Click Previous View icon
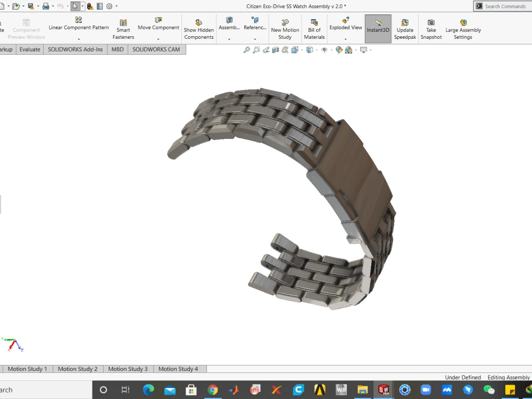532x399 pixels. coord(266,50)
